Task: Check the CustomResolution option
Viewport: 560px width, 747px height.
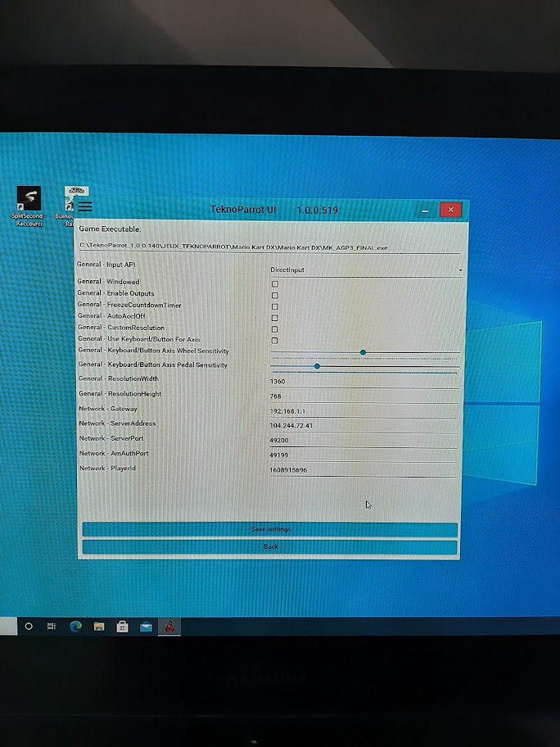Action: (x=275, y=329)
